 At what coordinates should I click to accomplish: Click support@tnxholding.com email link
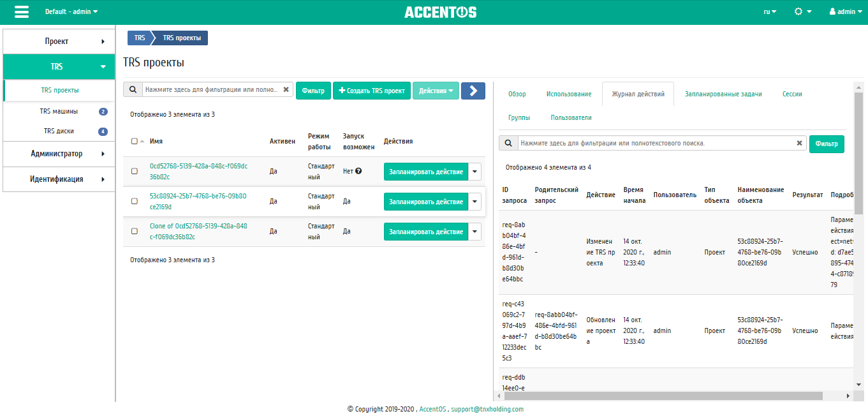click(x=487, y=409)
